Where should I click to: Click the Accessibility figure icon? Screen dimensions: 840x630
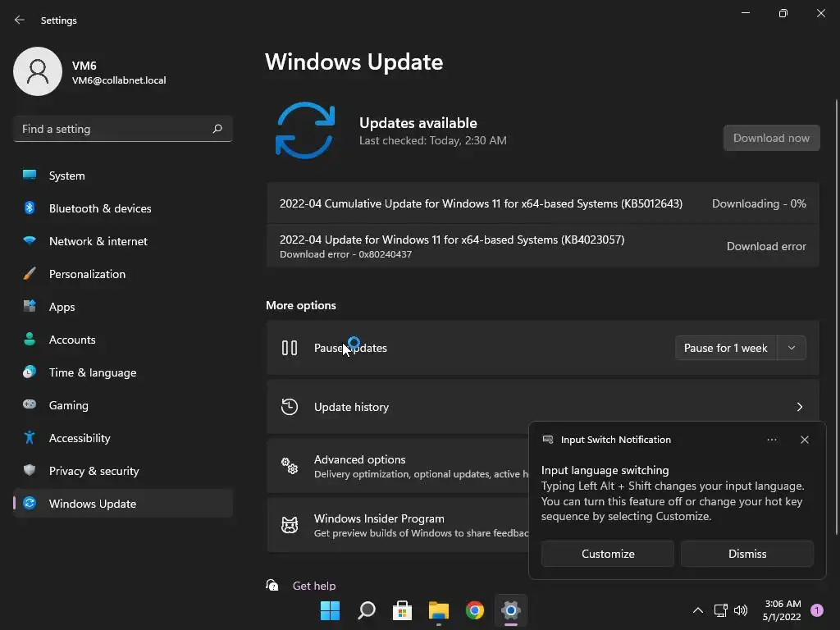pyautogui.click(x=30, y=438)
